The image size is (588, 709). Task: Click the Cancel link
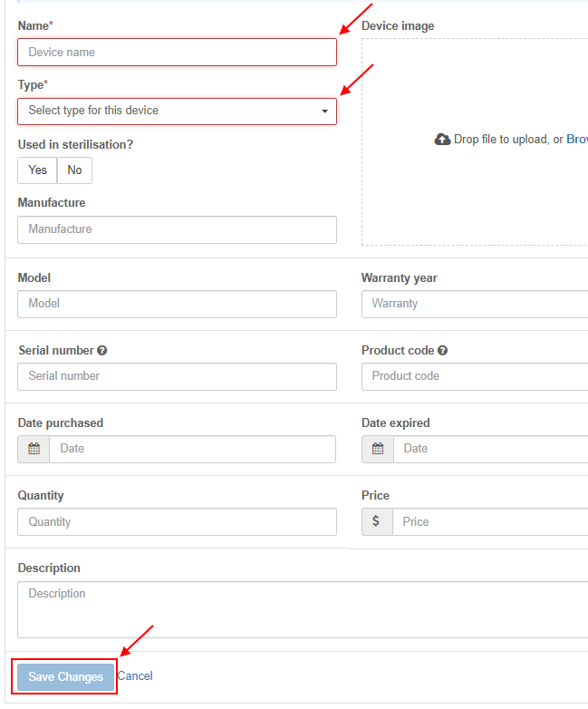tap(135, 676)
